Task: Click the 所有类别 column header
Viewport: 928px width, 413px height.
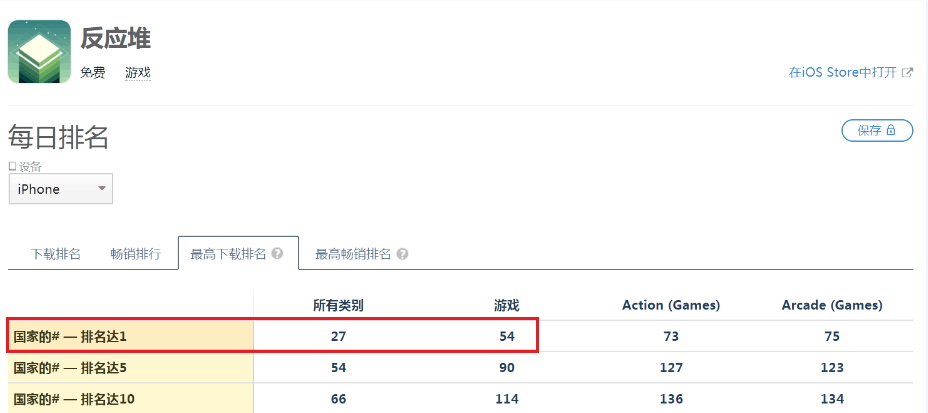Action: click(x=338, y=305)
